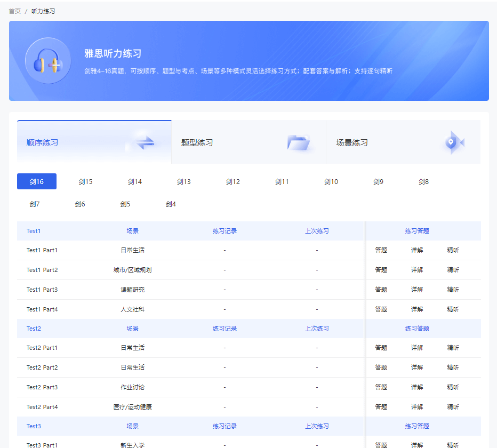Viewport: 497px width, 448px height.
Task: Start 答题 for Test2 Part4
Action: point(381,407)
